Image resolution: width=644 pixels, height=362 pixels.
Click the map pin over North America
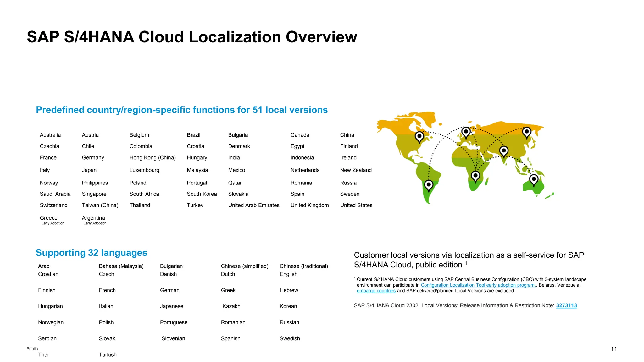coord(419,137)
